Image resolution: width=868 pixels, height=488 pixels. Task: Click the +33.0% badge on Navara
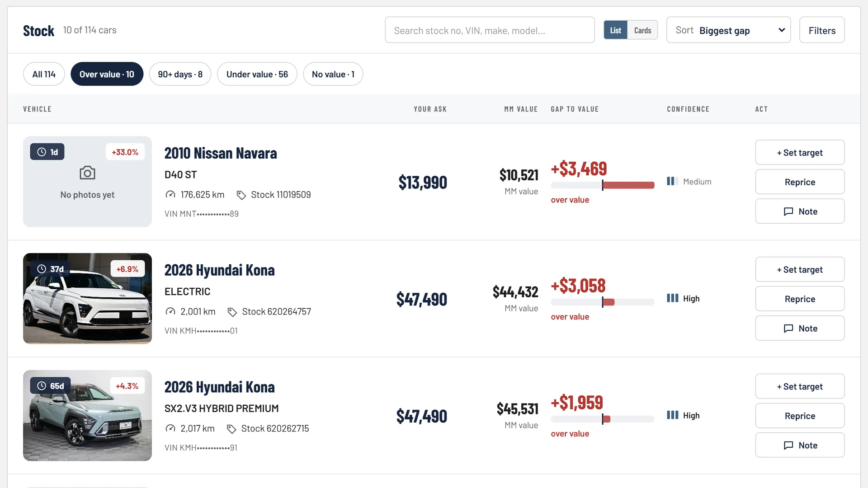125,152
